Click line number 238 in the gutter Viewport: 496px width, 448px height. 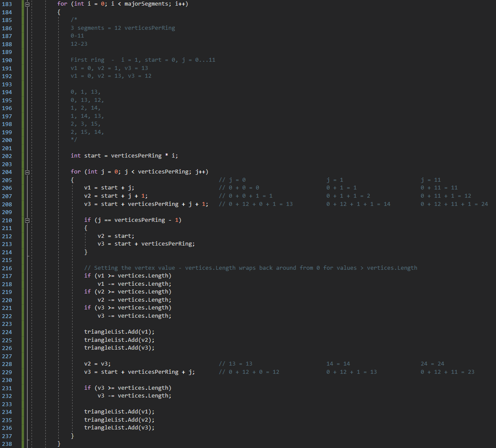click(7, 444)
